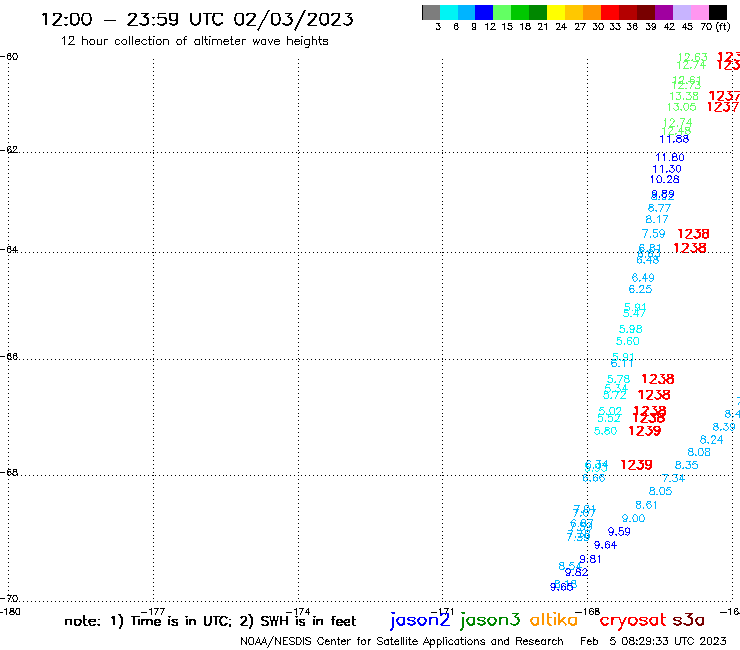Click the wave height value 10.28
This screenshot has width=740, height=650.
coord(664,179)
